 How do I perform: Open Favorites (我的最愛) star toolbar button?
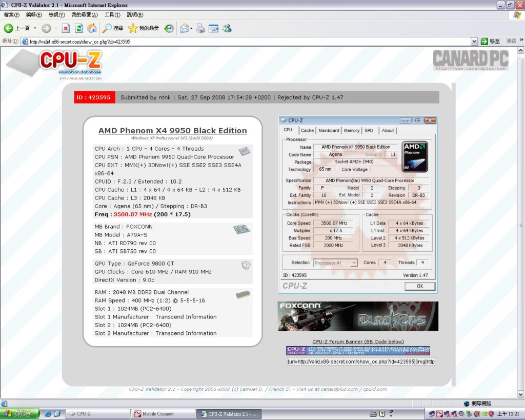coord(144,28)
